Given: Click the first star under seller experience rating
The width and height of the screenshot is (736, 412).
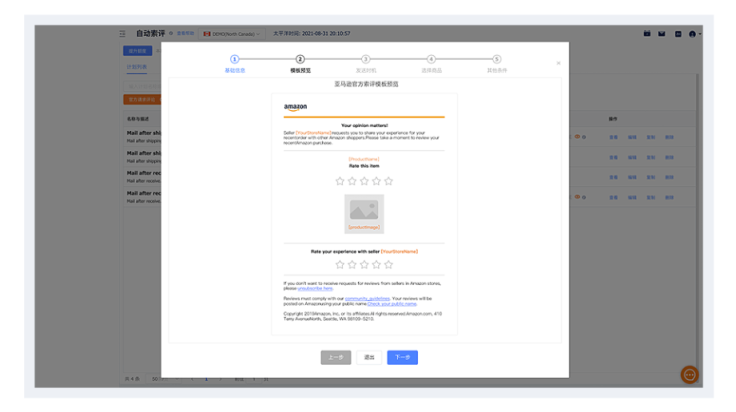Looking at the screenshot, I should (340, 264).
